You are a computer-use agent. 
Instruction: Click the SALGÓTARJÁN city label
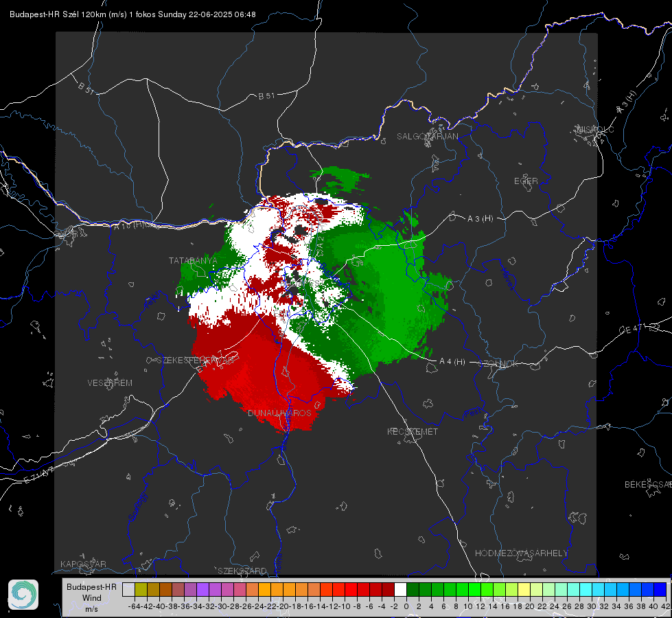pos(427,137)
